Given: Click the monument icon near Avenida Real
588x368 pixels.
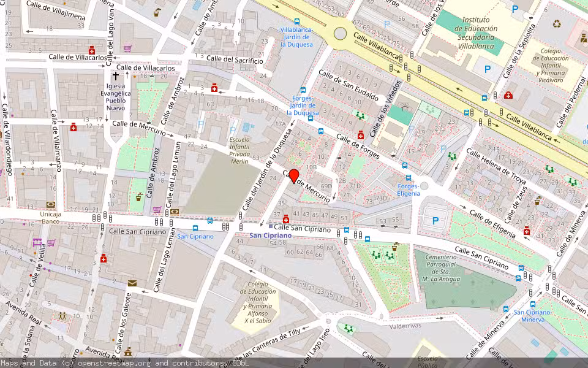Looking at the screenshot, I should click(x=129, y=353).
